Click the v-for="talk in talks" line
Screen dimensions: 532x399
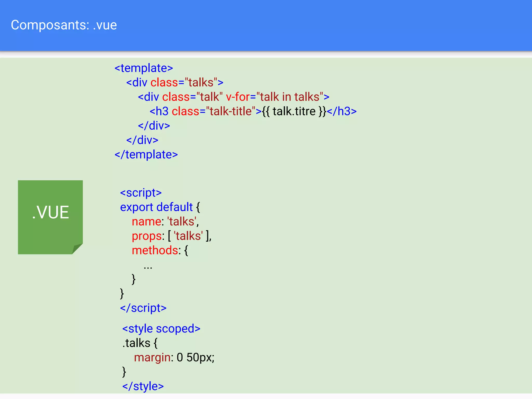tap(234, 97)
